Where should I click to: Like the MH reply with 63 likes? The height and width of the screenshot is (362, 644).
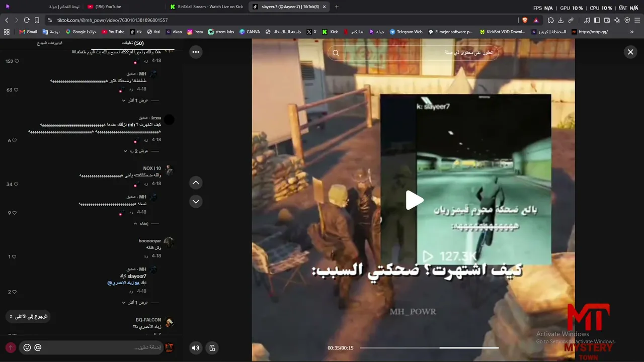coord(17,90)
